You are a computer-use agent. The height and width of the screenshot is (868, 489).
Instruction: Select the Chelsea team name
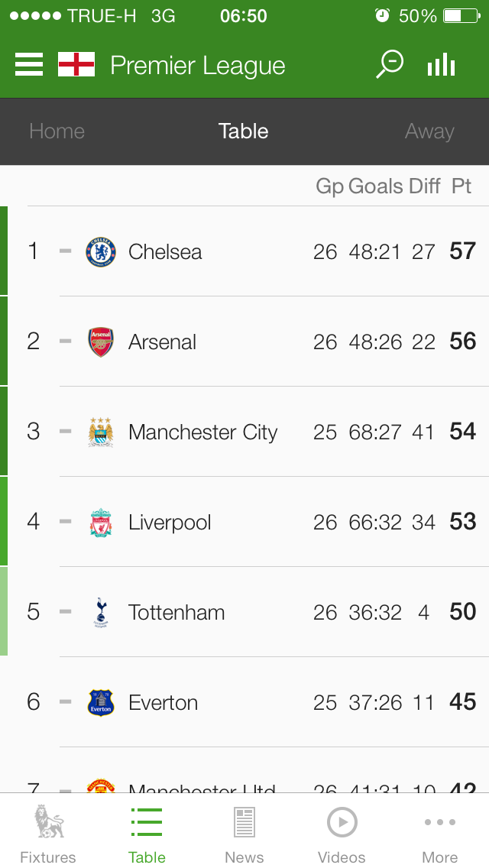pos(165,251)
